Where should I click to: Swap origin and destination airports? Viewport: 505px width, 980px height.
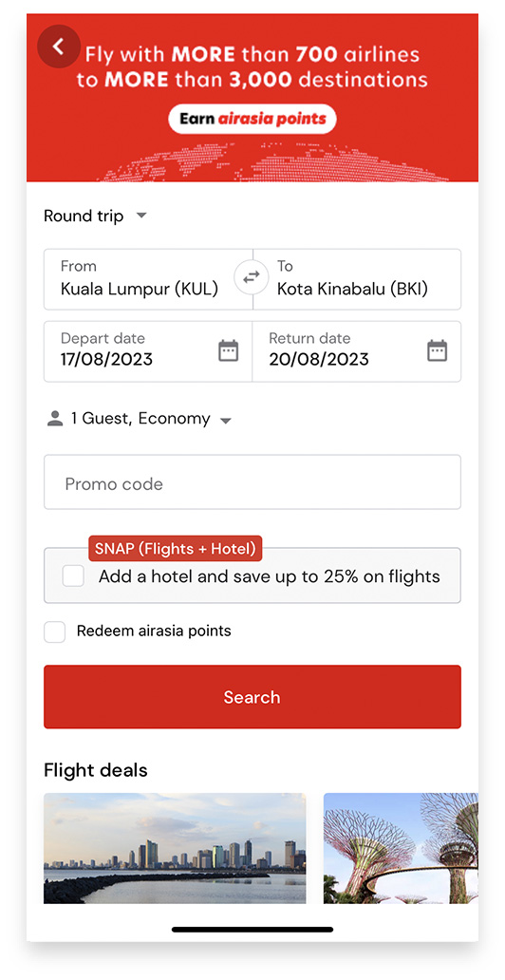pos(252,277)
